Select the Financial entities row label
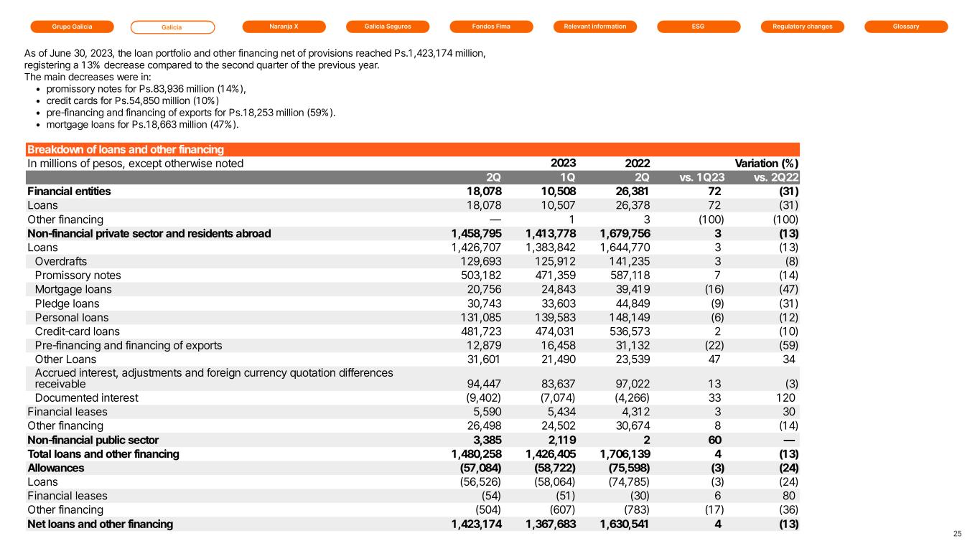The image size is (980, 551). coord(69,192)
